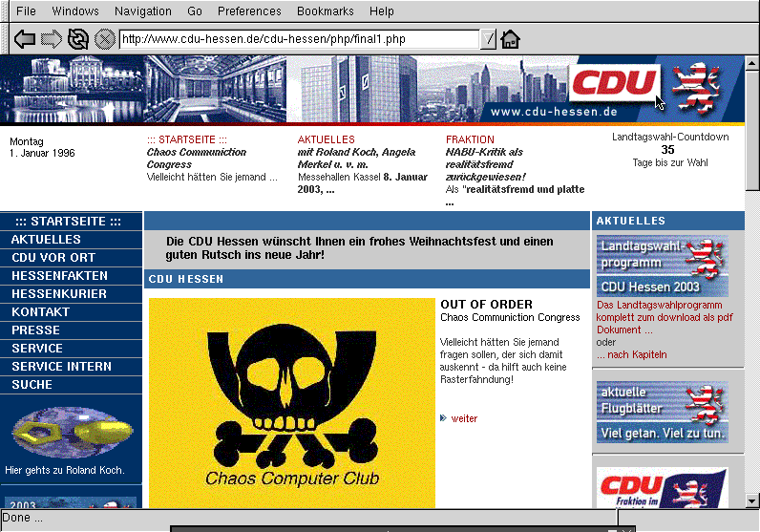Click the CDU Fraktion im Landtag banner
Viewport: 760px width, 532px height.
click(x=662, y=487)
